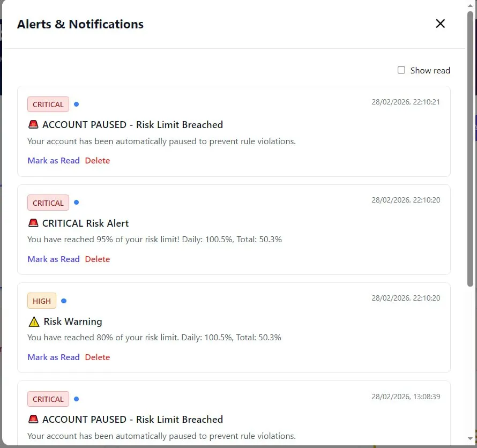Dismiss the Alerts & Notifications dialog with the X
Screen dimensions: 477x448
440,24
